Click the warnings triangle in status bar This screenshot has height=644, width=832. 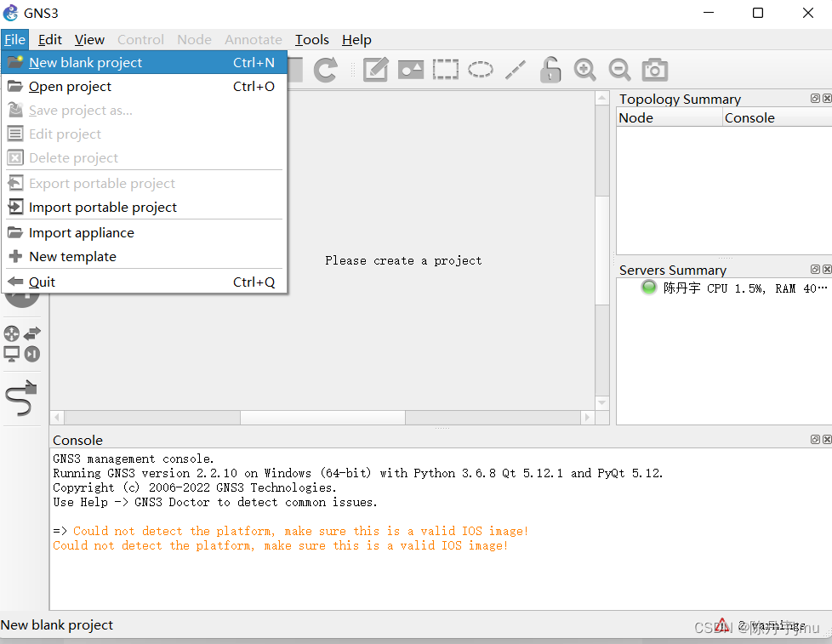(721, 625)
